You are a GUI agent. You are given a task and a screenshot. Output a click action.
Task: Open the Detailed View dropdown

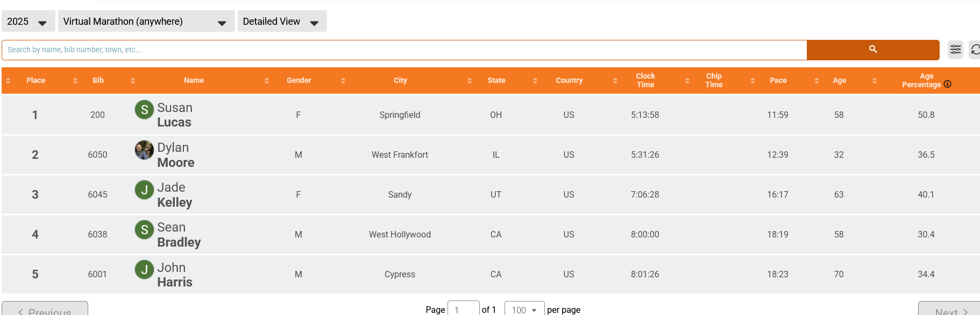(282, 22)
